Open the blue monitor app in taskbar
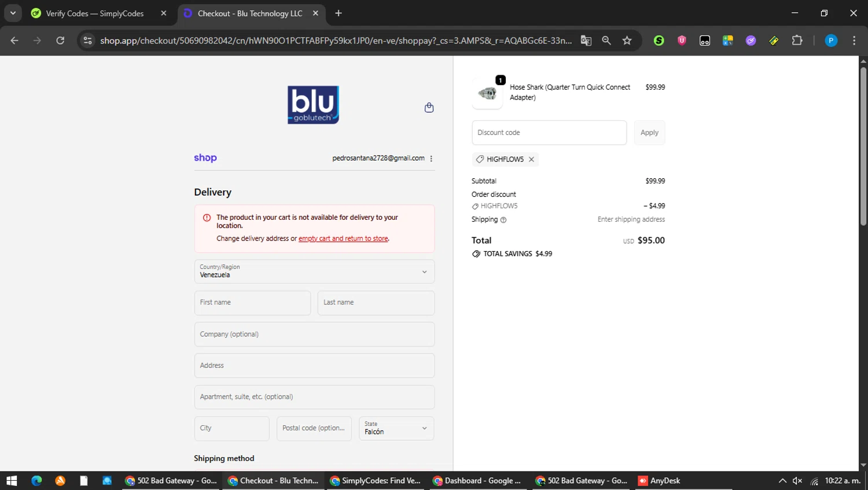Viewport: 868px width, 490px height. click(x=107, y=481)
